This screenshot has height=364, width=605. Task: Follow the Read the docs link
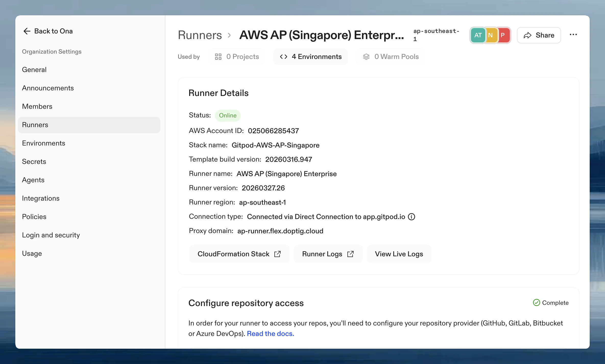tap(270, 334)
